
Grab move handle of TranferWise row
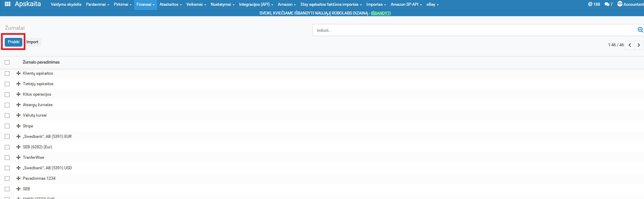tap(18, 157)
